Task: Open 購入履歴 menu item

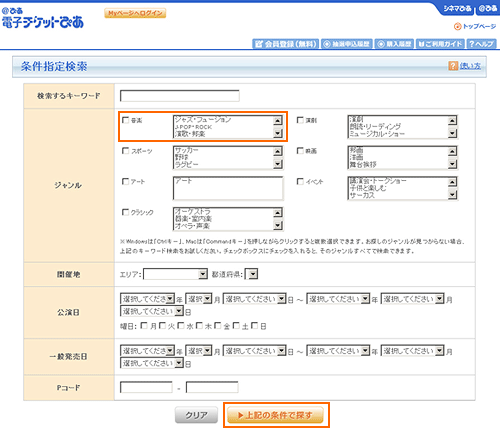Action: tap(394, 44)
